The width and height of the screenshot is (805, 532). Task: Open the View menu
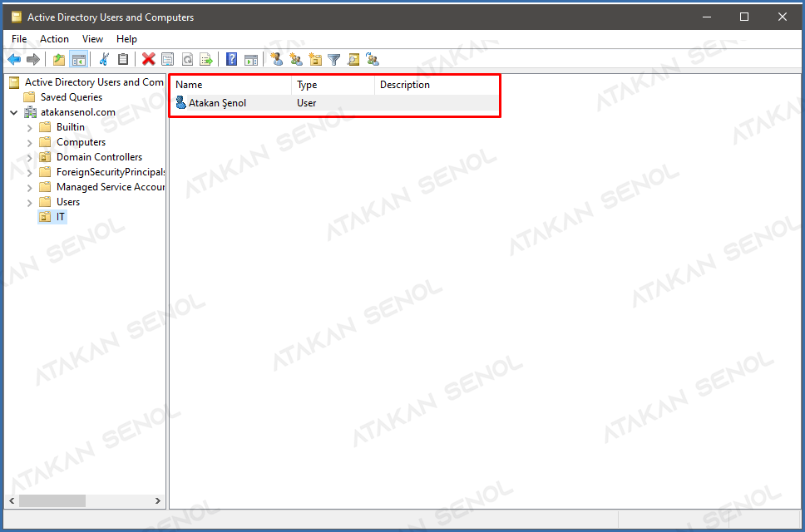tap(92, 39)
